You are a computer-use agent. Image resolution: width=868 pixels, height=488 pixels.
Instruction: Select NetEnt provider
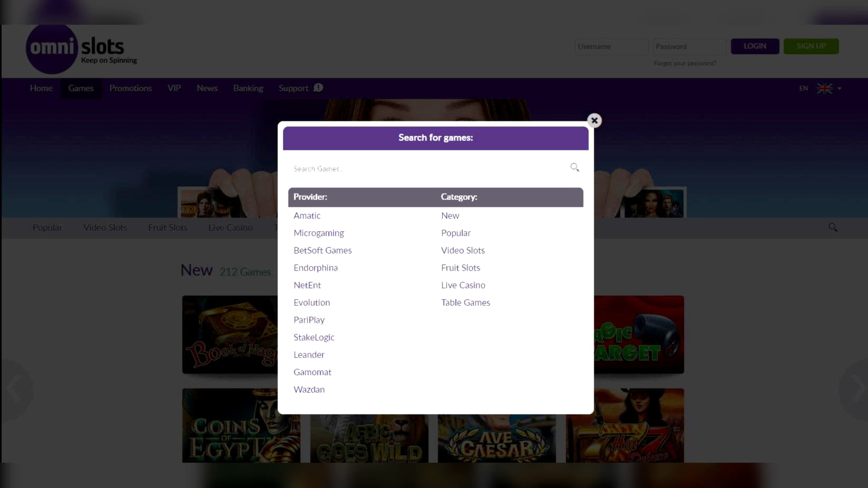[307, 285]
